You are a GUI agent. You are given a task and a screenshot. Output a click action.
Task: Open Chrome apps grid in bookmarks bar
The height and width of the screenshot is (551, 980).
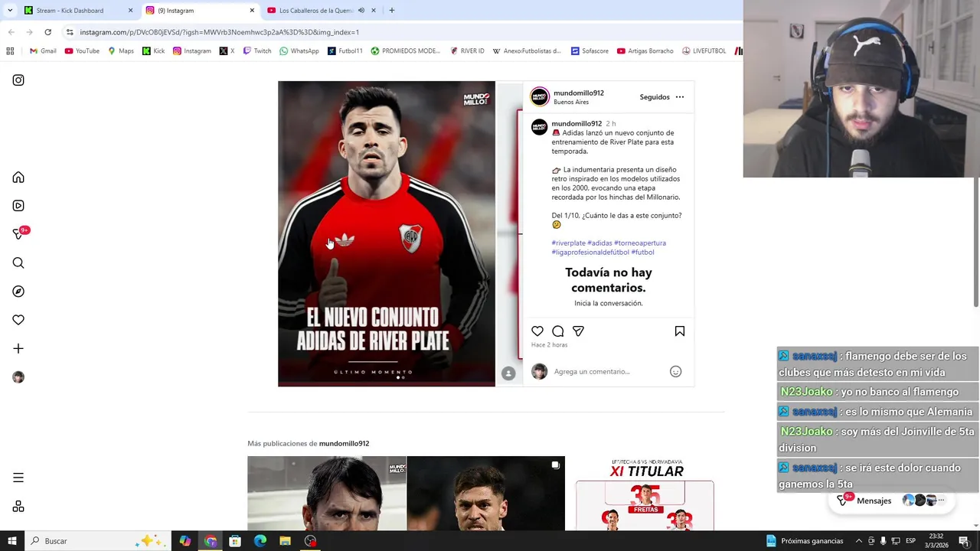tap(10, 51)
